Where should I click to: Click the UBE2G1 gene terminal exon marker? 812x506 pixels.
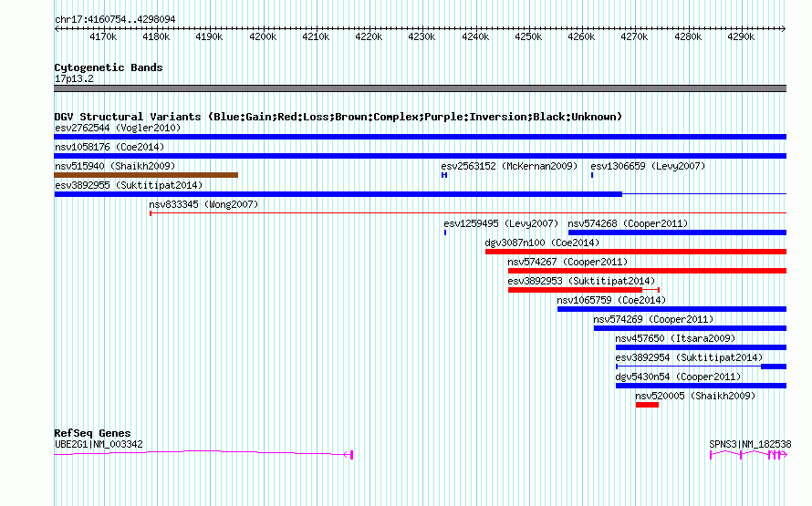351,455
